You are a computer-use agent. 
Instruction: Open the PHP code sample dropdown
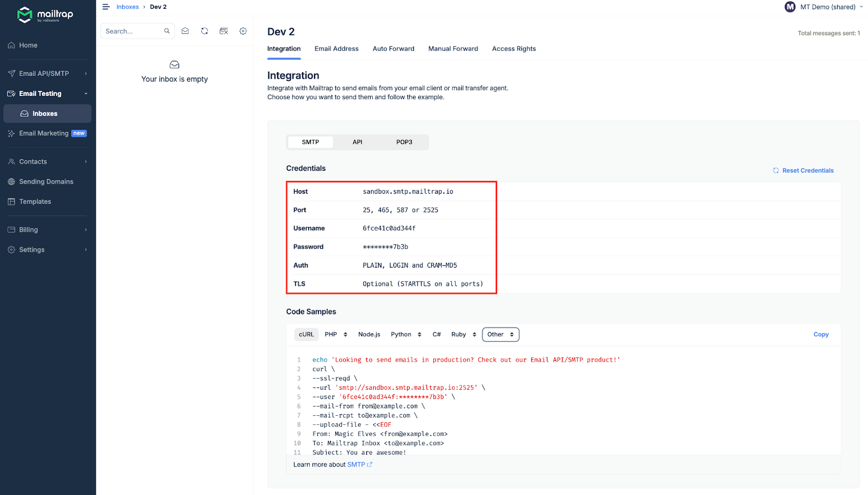coord(336,334)
